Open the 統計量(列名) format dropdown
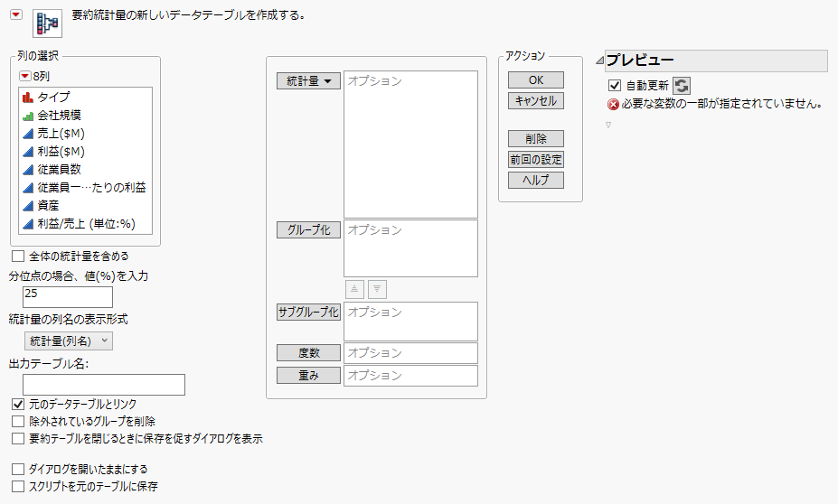 [69, 341]
